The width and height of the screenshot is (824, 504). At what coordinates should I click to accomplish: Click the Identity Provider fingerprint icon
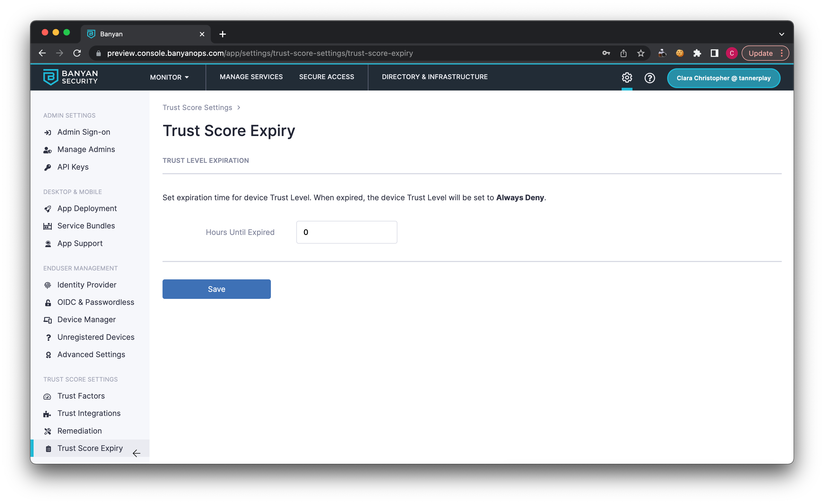(x=48, y=285)
